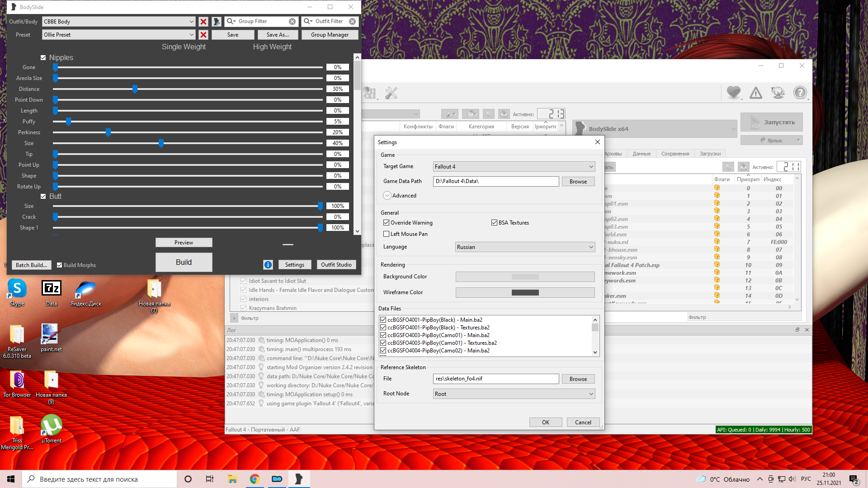Open the Group Manager
Image resolution: width=868 pixels, height=488 pixels.
(330, 35)
